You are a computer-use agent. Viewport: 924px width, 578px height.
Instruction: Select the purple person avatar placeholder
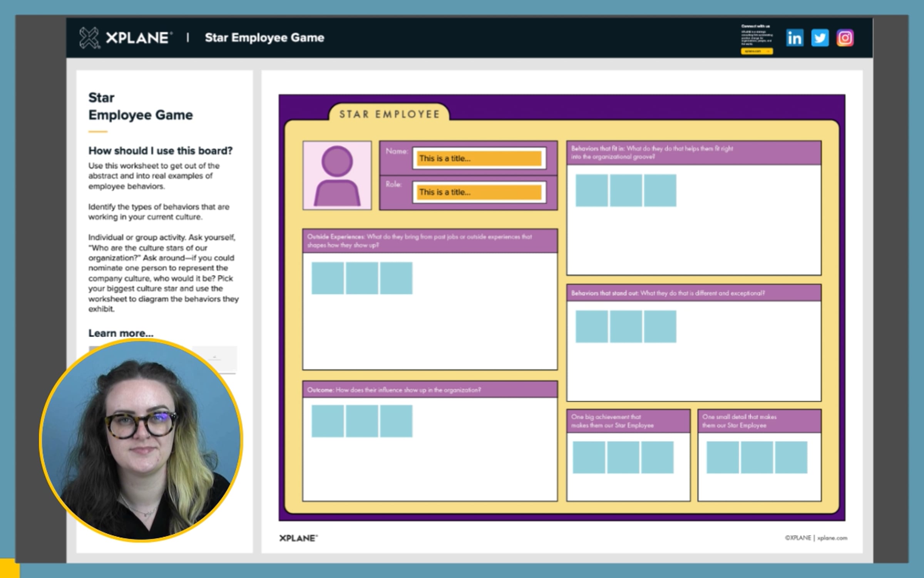337,175
